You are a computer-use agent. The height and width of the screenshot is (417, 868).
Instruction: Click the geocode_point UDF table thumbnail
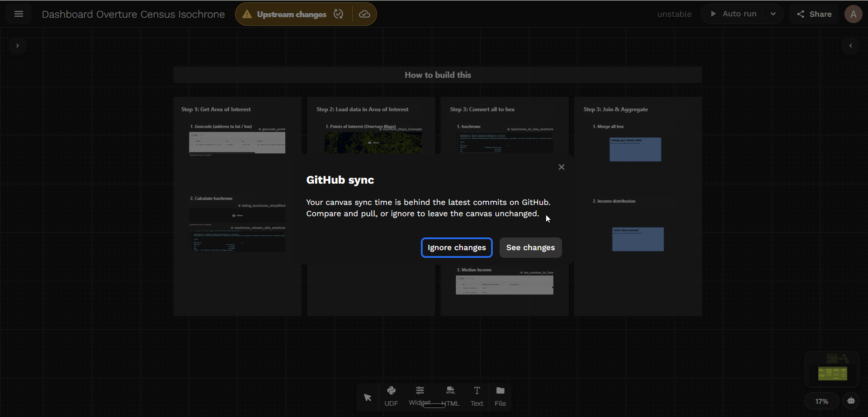(x=237, y=143)
